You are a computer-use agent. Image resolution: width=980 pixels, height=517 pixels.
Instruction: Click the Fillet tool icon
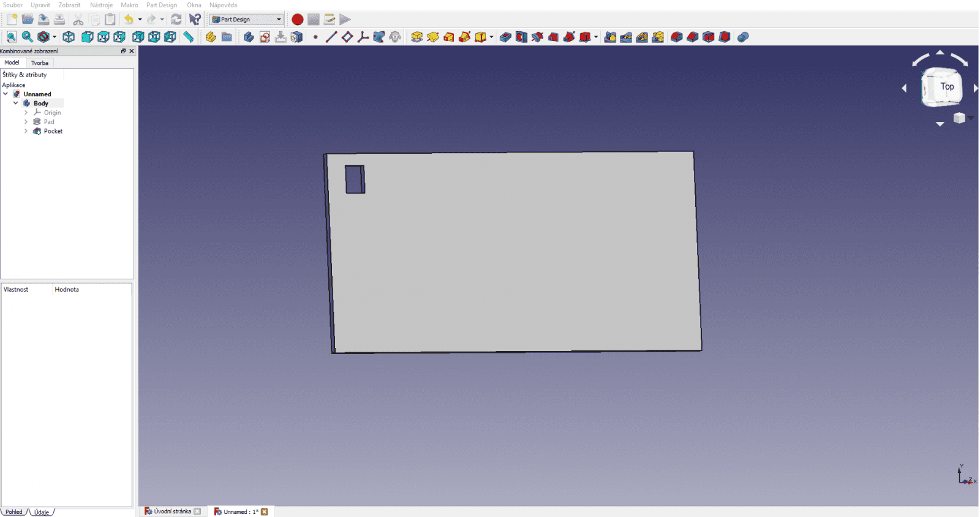pos(676,37)
